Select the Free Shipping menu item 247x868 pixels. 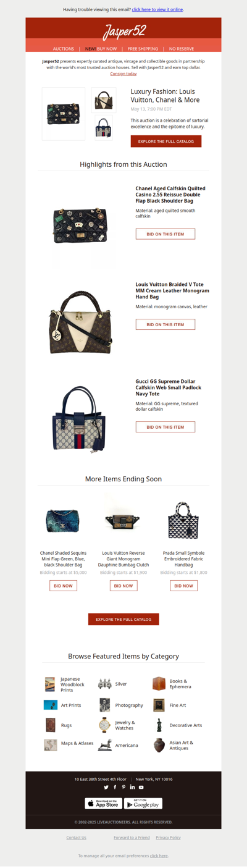(143, 48)
